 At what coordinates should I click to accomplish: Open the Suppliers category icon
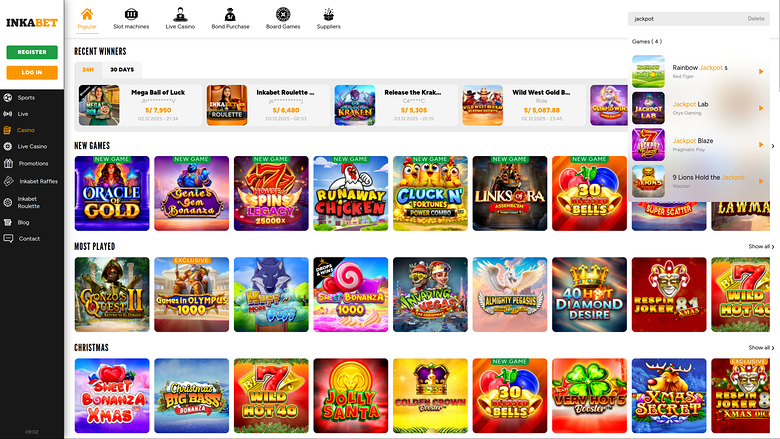pos(328,14)
